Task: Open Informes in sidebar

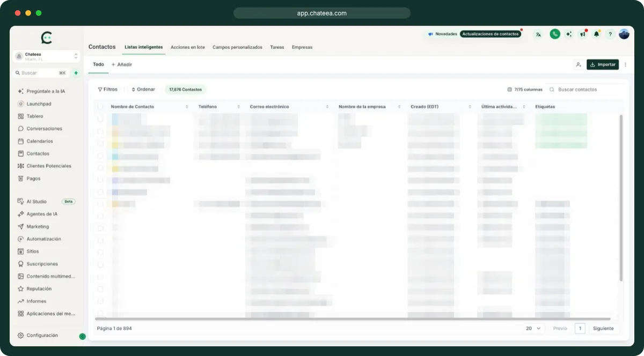Action: click(x=32, y=301)
